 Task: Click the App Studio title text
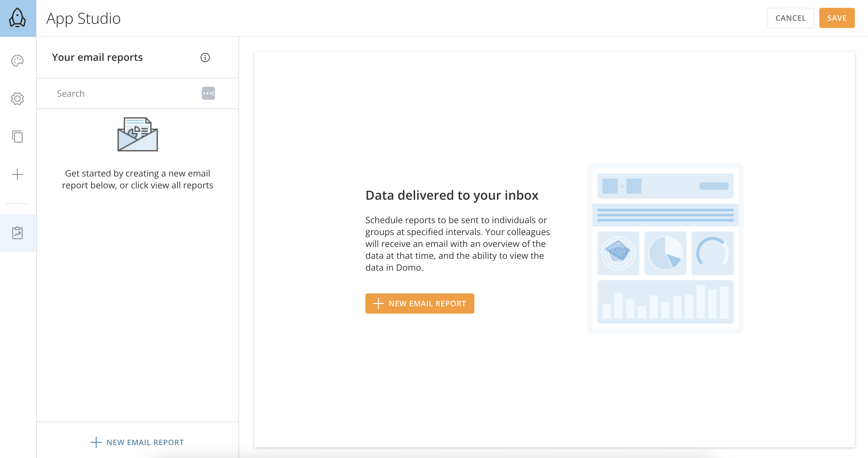coord(83,18)
